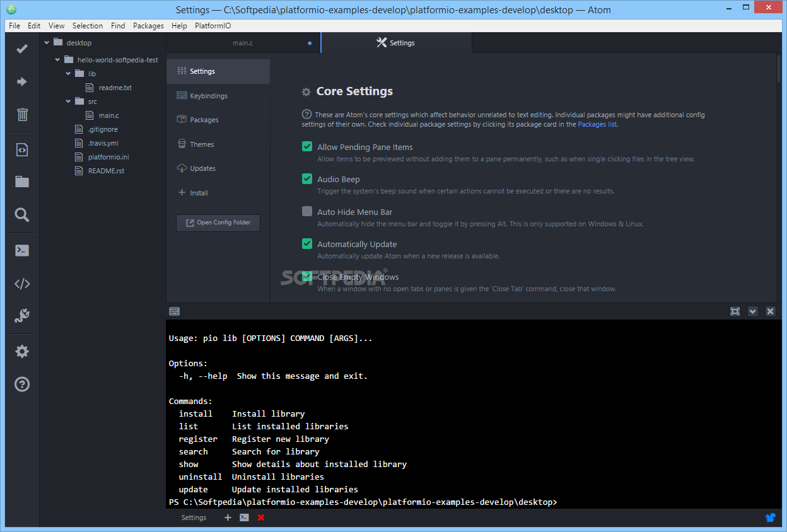This screenshot has height=532, width=787.
Task: Collapse the src folder chevron
Action: tap(68, 101)
